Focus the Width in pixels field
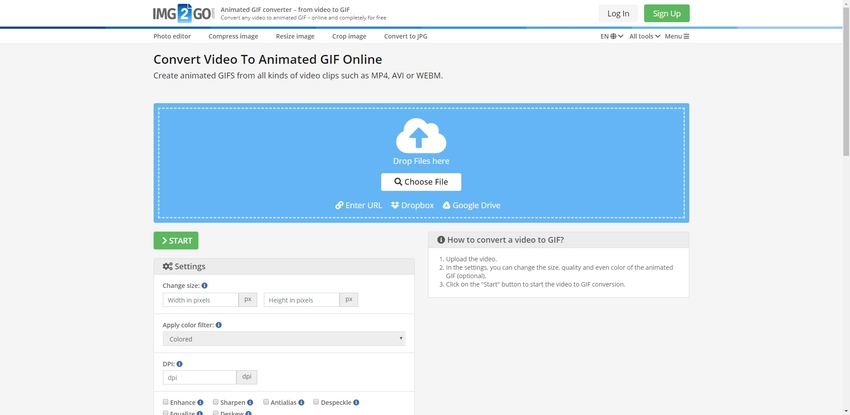 [x=201, y=300]
